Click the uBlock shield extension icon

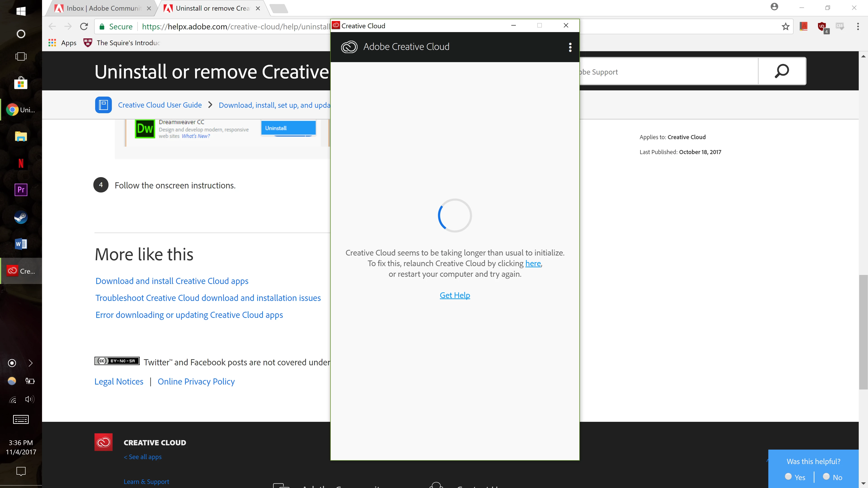tap(822, 27)
